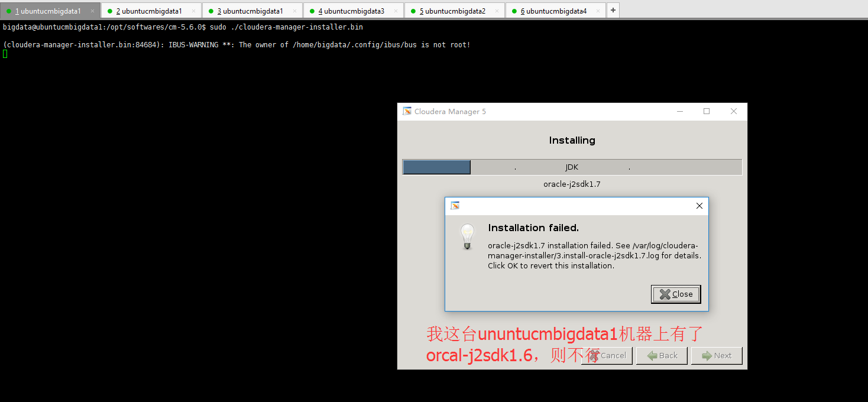
Task: Maximize the Cloudera Manager 5 window
Action: (x=707, y=111)
